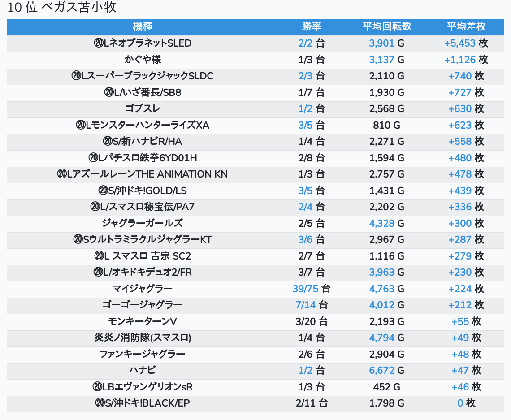Screen dimensions: 511x420
Task: Sort by the 勝率 column header
Action: pyautogui.click(x=311, y=27)
